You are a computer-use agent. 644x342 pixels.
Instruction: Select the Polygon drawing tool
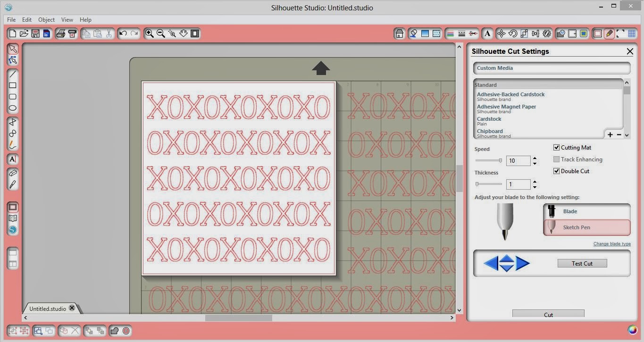click(x=13, y=122)
